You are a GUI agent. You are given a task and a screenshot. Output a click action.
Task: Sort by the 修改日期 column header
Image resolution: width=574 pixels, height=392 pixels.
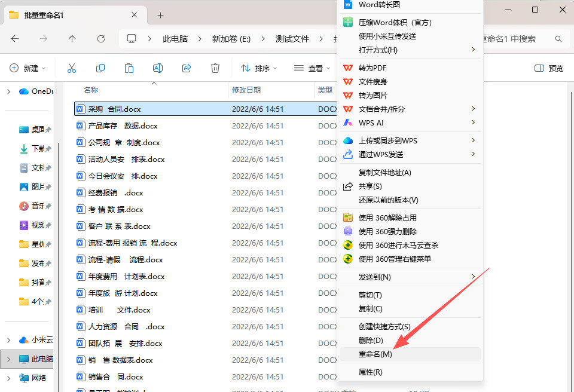[246, 90]
